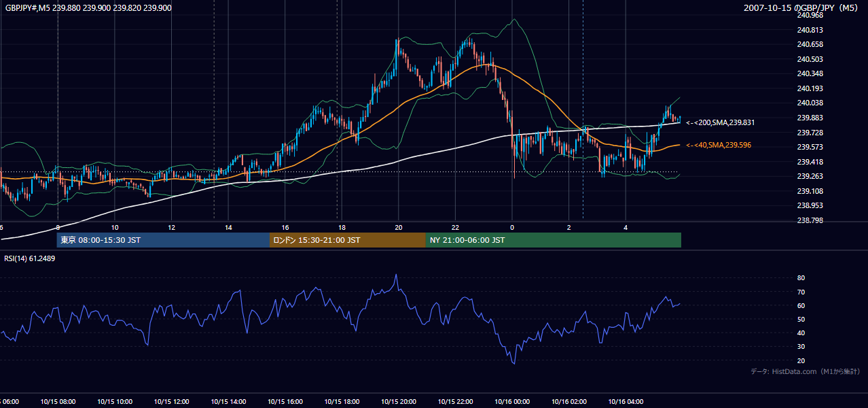Click the 240.813 price axis label
This screenshot has width=868, height=408.
(x=810, y=30)
